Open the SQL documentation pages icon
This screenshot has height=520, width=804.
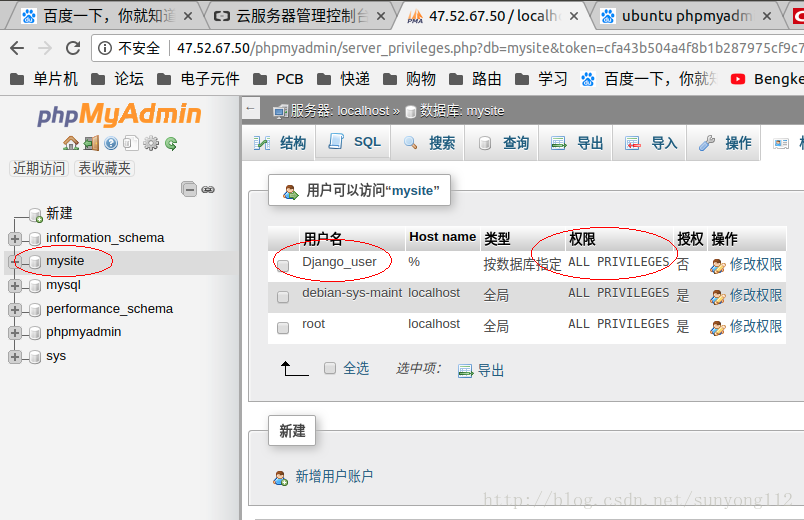(x=131, y=143)
